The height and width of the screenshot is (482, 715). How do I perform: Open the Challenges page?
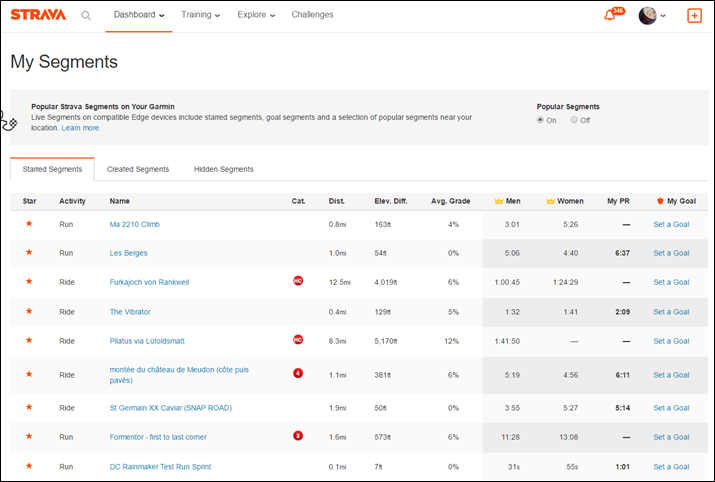pos(312,15)
